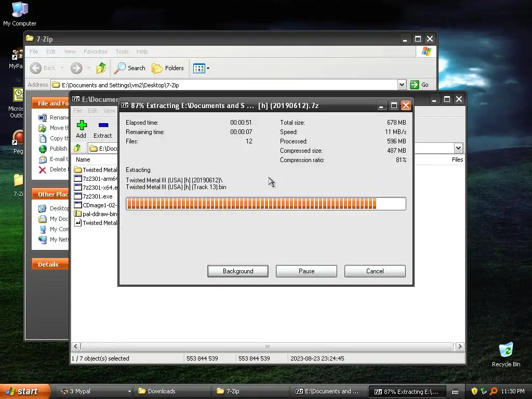The width and height of the screenshot is (532, 399).
Task: Click Downloads taskbar button
Action: click(x=172, y=391)
